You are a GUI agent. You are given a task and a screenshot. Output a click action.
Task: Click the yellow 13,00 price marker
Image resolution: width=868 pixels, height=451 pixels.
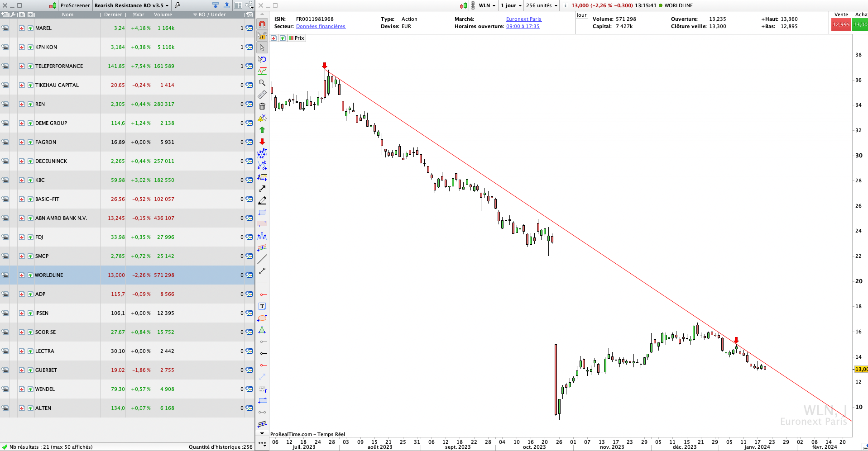click(x=861, y=369)
